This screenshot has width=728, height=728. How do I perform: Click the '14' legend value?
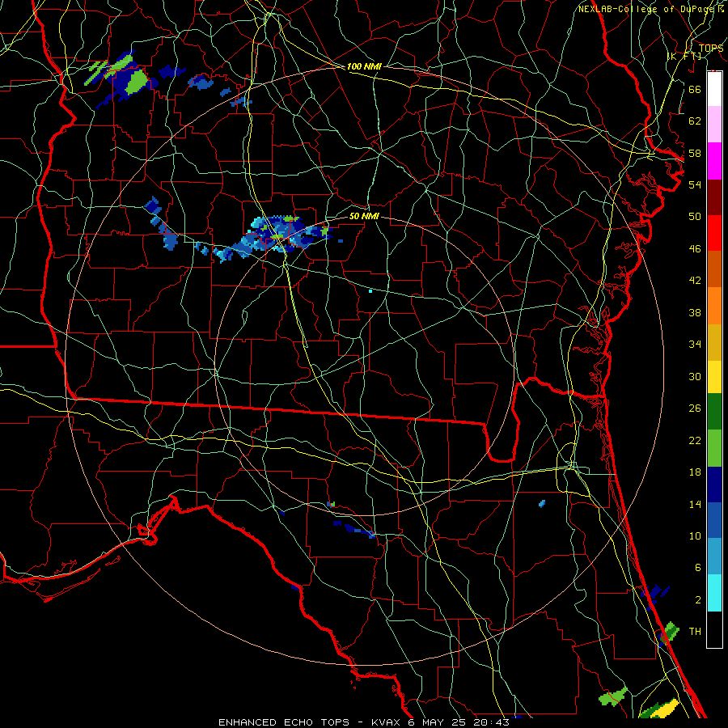pyautogui.click(x=695, y=504)
